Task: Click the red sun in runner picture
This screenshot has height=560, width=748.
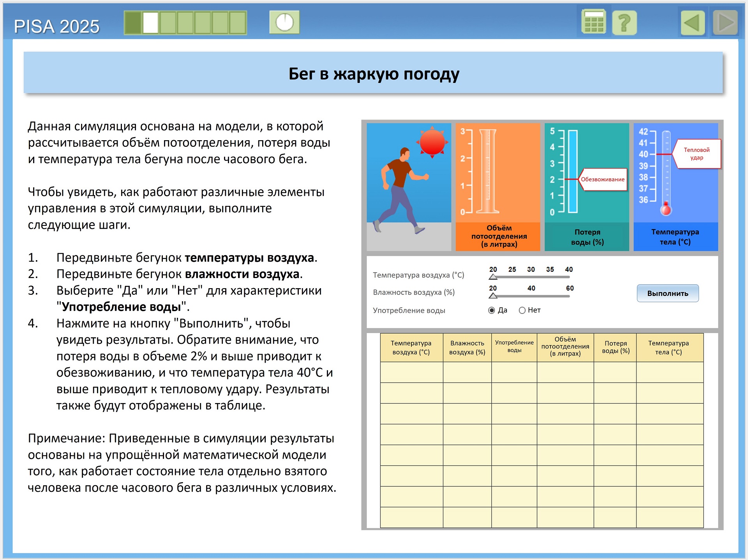Action: tap(432, 142)
